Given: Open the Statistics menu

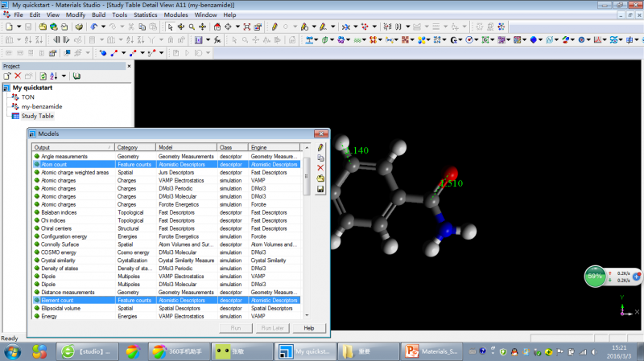Looking at the screenshot, I should [145, 14].
